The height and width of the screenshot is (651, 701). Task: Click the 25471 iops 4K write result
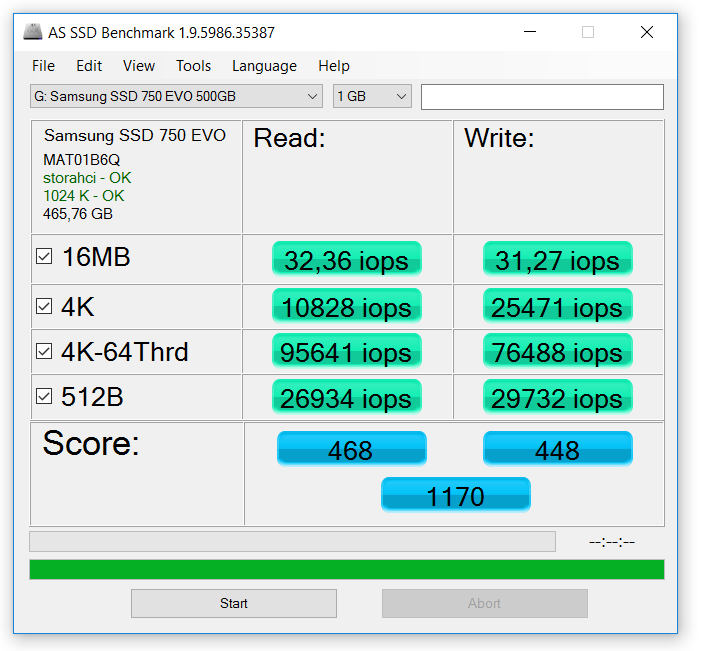tap(557, 306)
